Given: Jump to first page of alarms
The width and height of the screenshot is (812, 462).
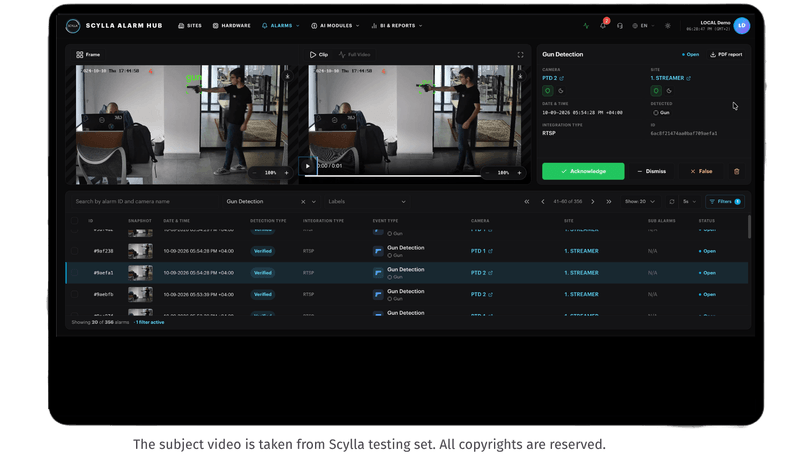Looking at the screenshot, I should 527,201.
